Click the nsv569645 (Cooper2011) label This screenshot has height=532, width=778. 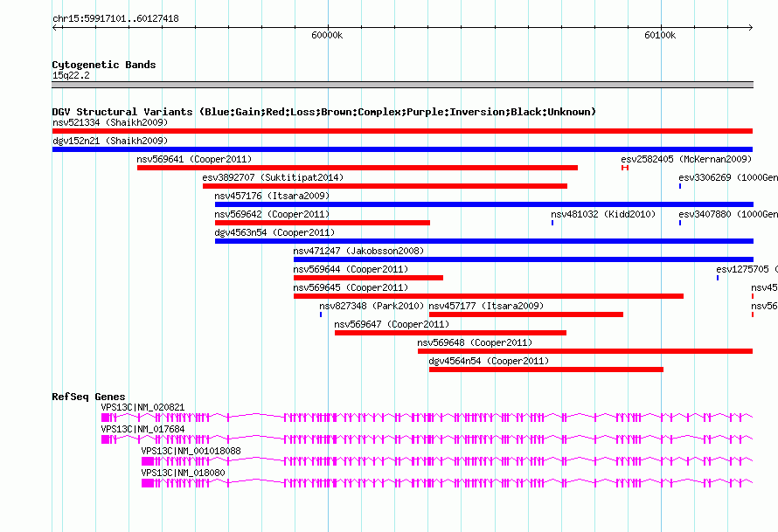[x=351, y=287]
